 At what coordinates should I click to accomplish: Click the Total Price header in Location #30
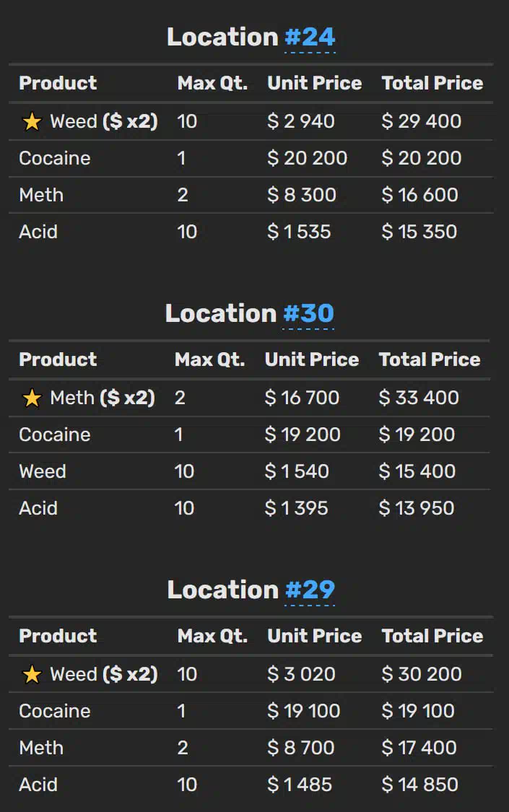430,359
